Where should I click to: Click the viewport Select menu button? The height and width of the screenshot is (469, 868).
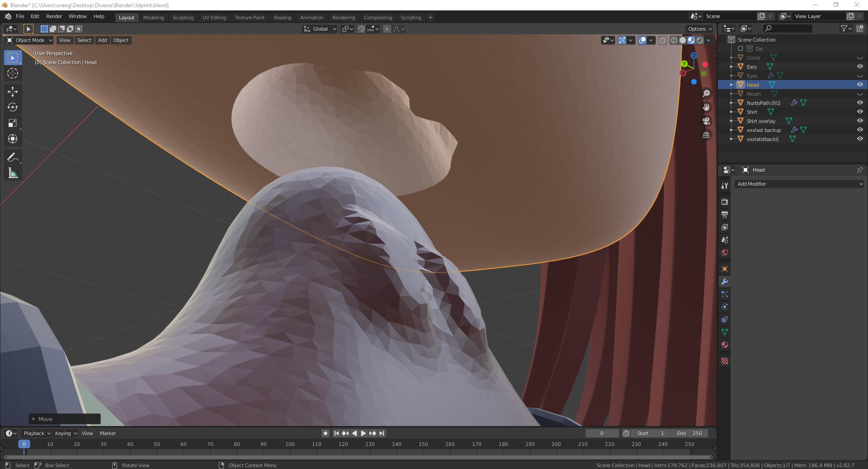click(84, 40)
